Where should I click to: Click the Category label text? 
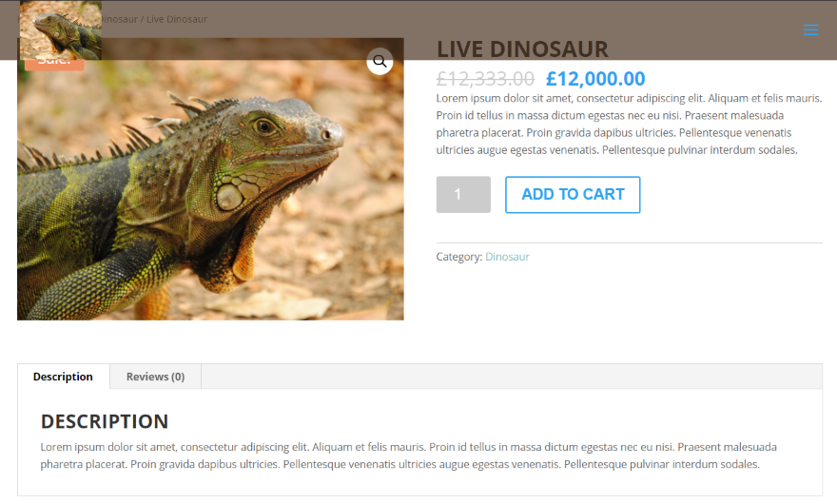pyautogui.click(x=459, y=257)
